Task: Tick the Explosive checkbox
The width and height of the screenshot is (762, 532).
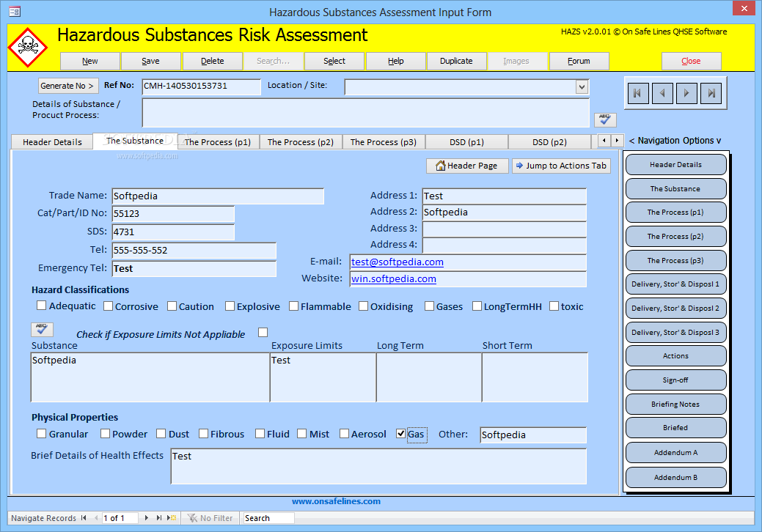Action: 230,306
